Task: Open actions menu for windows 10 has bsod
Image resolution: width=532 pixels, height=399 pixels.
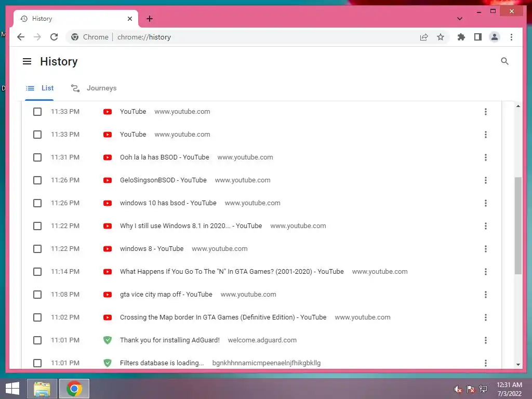Action: (x=486, y=203)
